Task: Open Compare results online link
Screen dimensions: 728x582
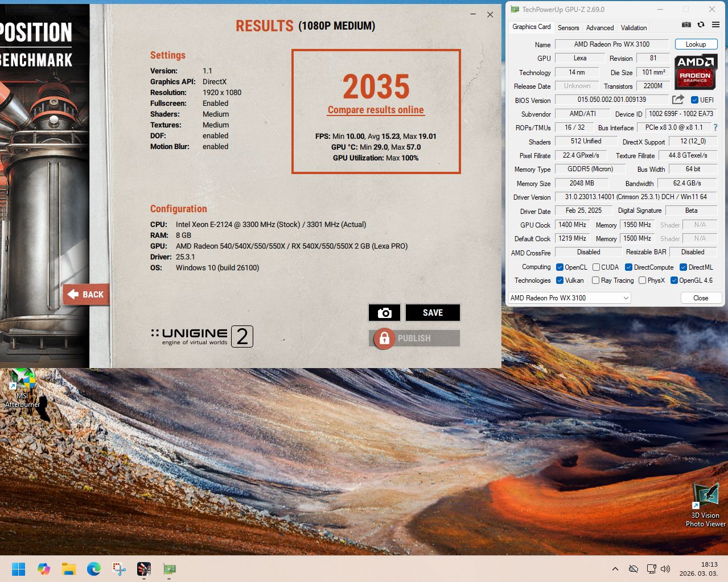Action: [376, 110]
